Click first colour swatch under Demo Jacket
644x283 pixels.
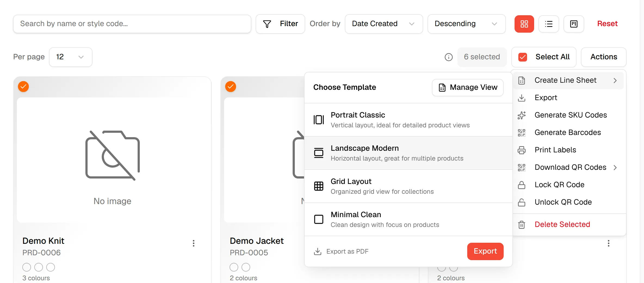pos(234,267)
